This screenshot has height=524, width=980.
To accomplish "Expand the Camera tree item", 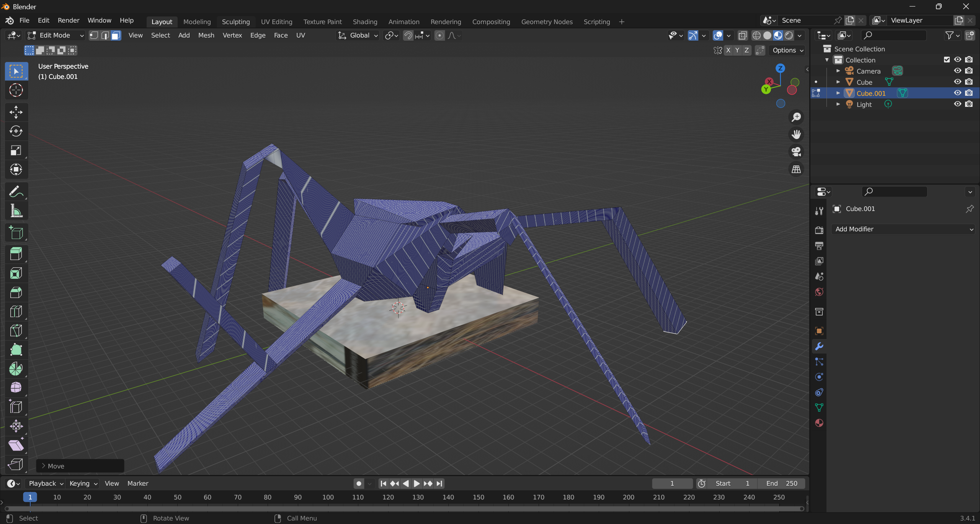I will point(838,71).
